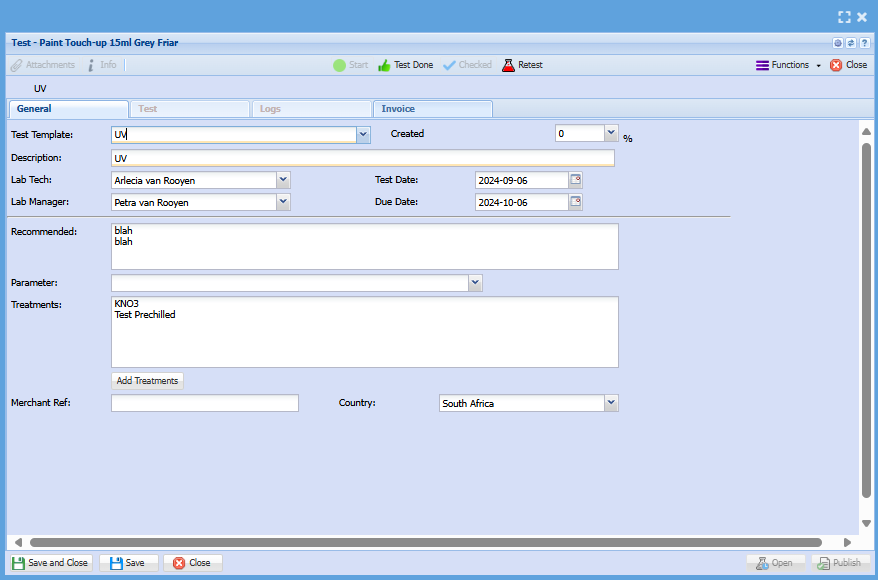Screen dimensions: 878x580
Task: Open the Lab Manager dropdown
Action: click(x=283, y=202)
